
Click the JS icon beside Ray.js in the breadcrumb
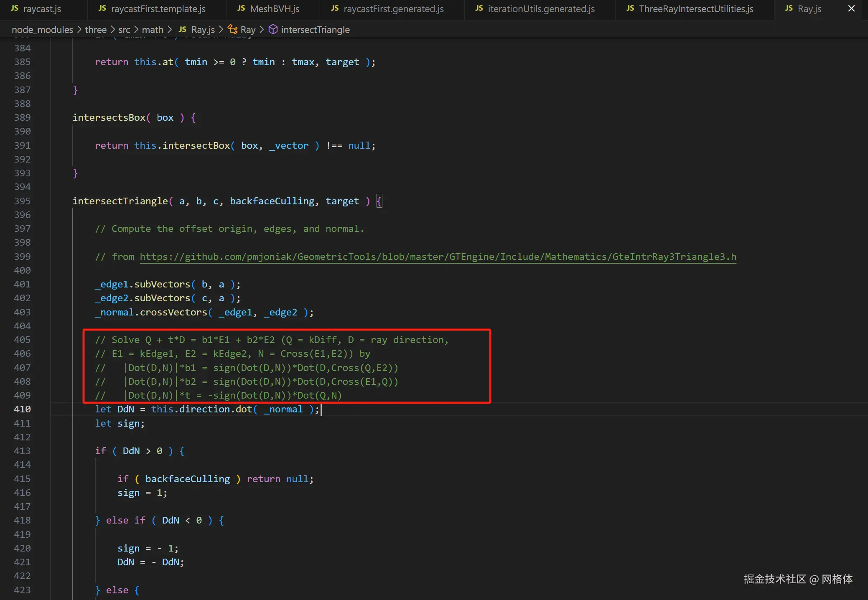coord(183,29)
